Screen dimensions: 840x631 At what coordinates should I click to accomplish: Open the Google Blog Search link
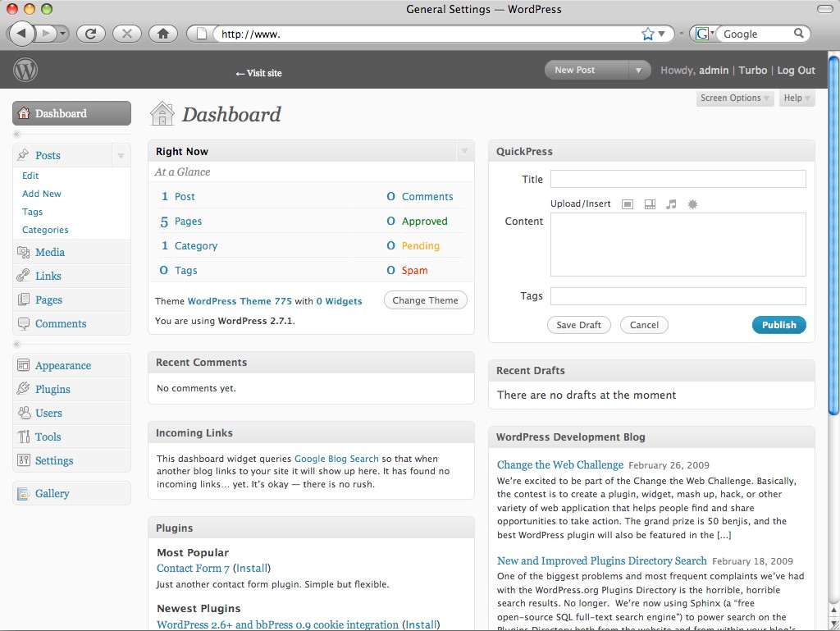[336, 459]
